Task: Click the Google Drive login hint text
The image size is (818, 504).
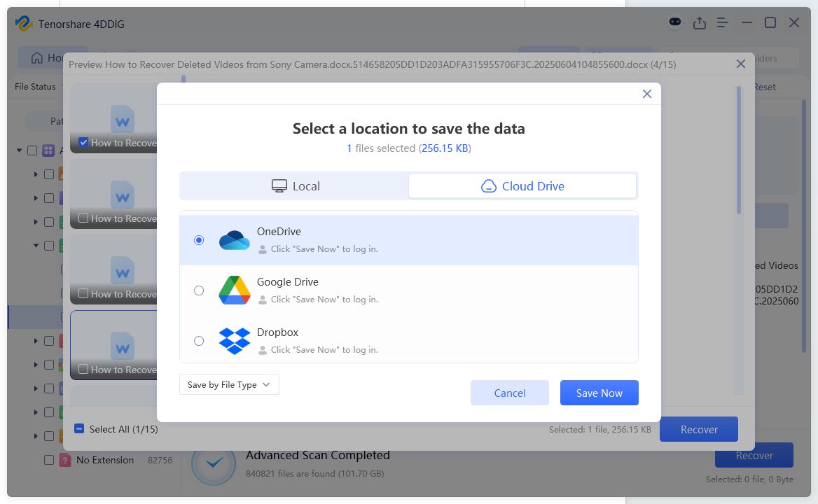Action: pyautogui.click(x=324, y=300)
